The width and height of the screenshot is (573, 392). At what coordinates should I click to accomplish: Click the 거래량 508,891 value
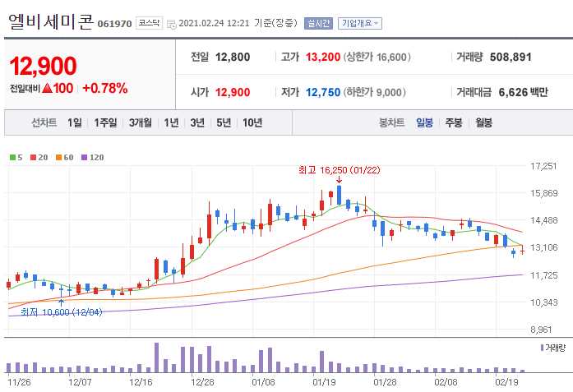(511, 58)
